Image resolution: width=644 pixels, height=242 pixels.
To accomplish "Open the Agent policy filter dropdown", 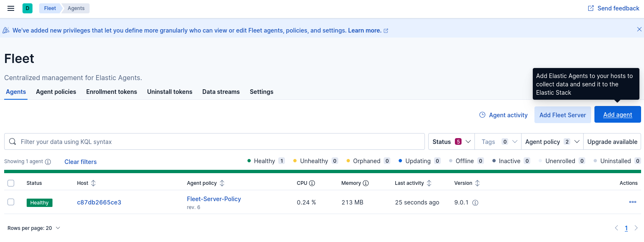I will tap(552, 141).
